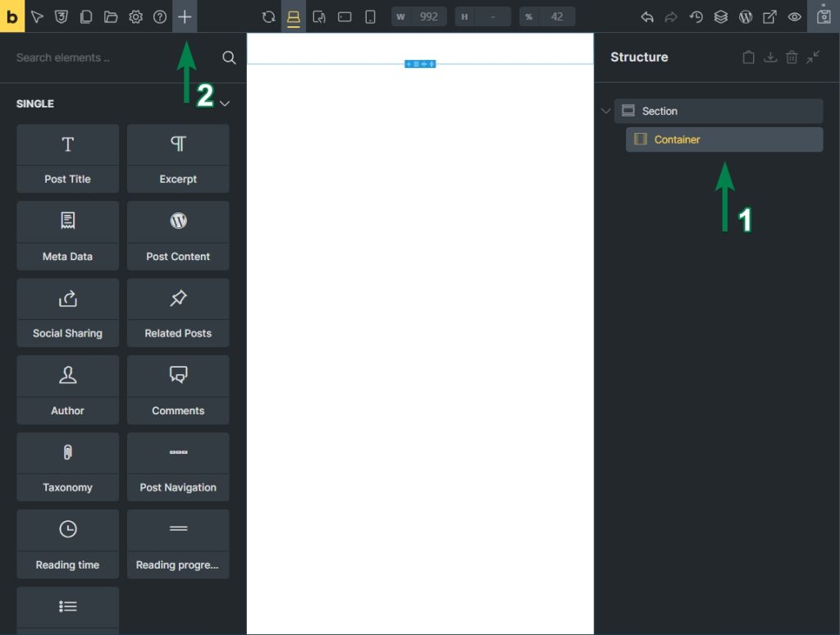Toggle the Structure layers panel icon
Viewport: 840px width, 635px height.
tap(720, 16)
